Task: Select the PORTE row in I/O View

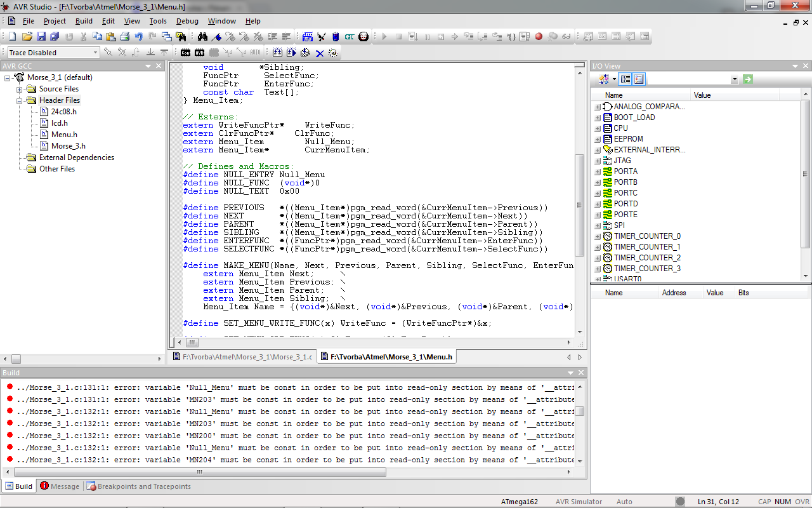Action: pos(625,215)
